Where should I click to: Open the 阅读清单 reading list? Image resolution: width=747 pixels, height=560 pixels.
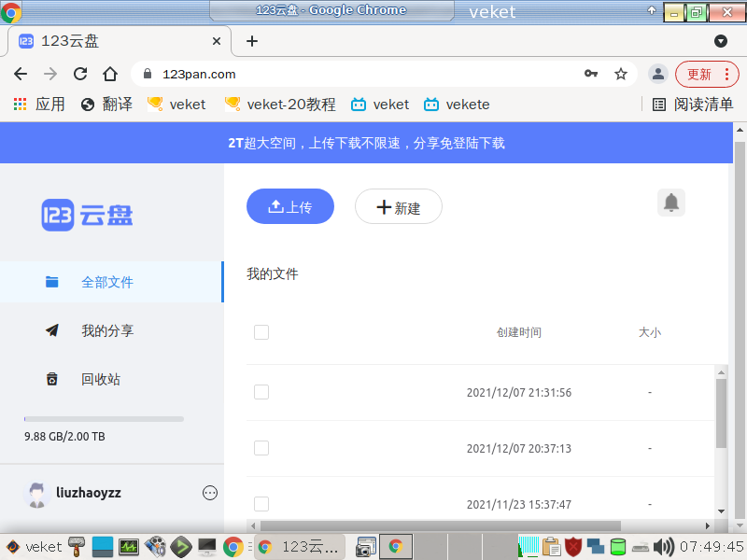pyautogui.click(x=693, y=105)
